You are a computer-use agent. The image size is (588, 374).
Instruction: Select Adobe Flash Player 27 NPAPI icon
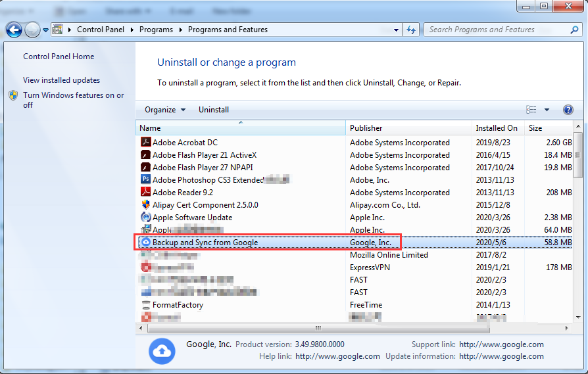[145, 167]
